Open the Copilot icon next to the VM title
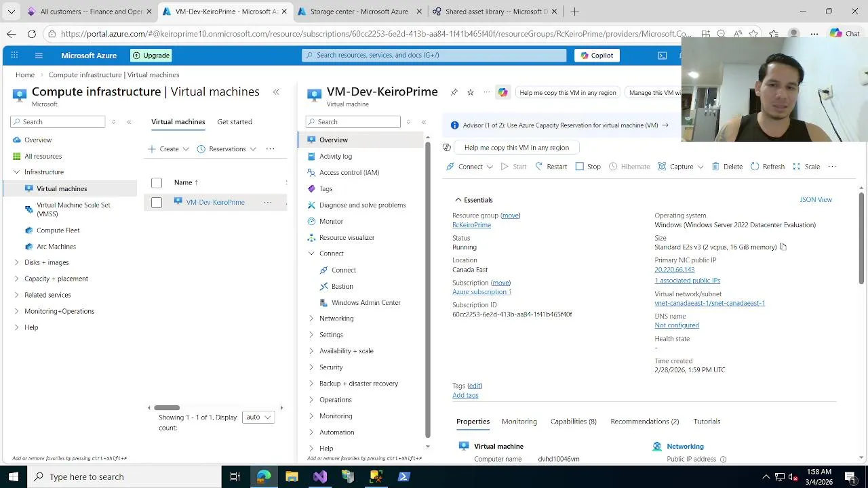 point(502,92)
